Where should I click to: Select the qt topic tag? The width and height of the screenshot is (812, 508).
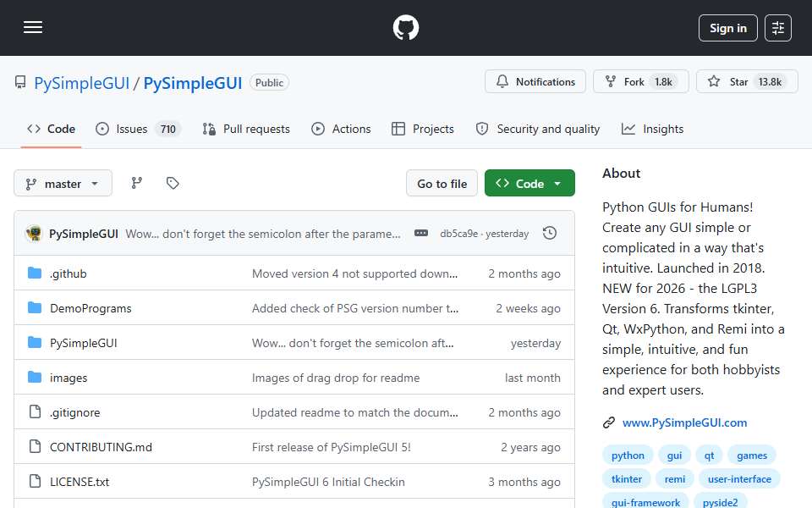point(709,456)
